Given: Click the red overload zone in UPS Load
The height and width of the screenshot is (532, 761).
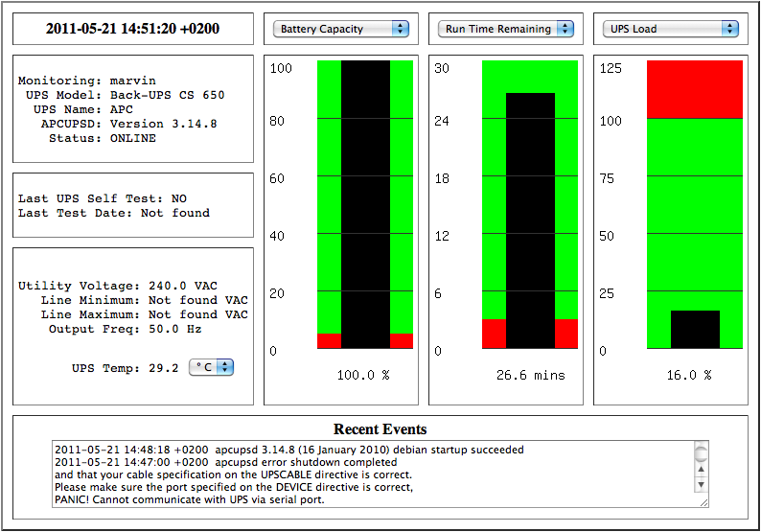Looking at the screenshot, I should tap(695, 89).
